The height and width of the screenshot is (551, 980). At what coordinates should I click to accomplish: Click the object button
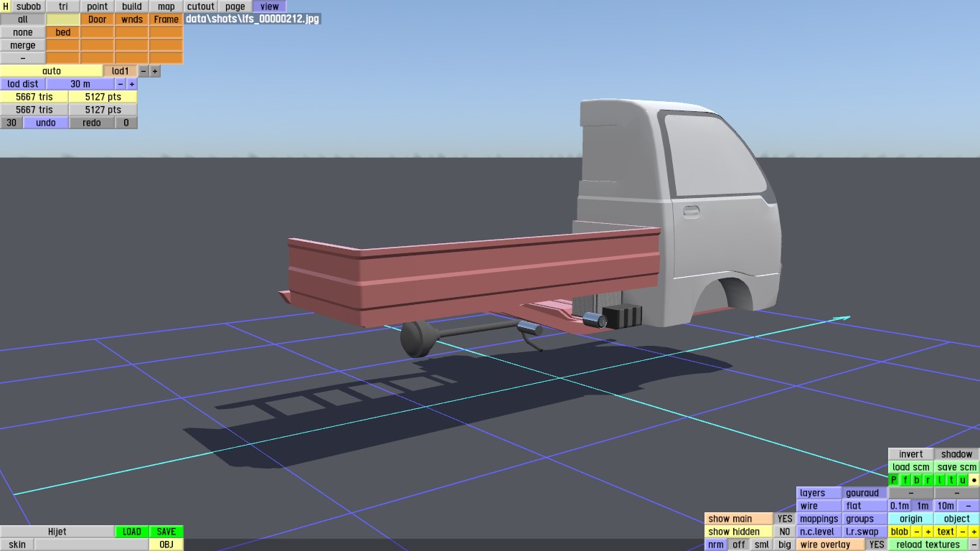pyautogui.click(x=957, y=519)
